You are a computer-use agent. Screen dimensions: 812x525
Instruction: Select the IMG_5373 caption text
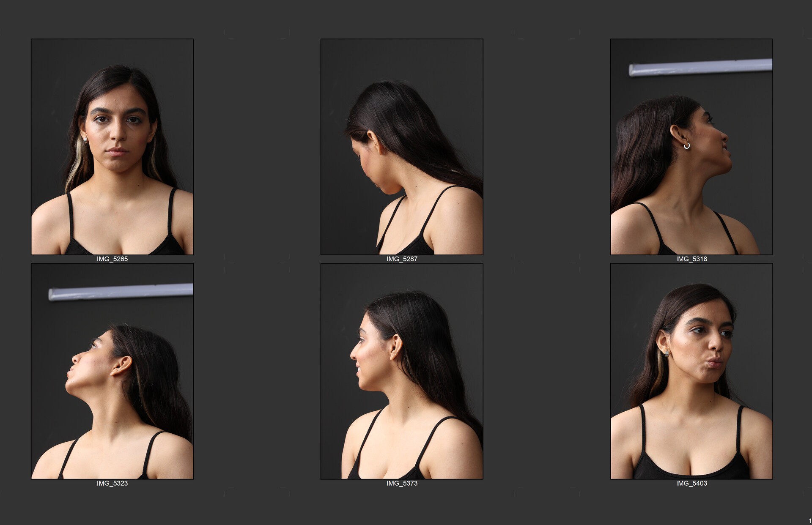click(402, 483)
